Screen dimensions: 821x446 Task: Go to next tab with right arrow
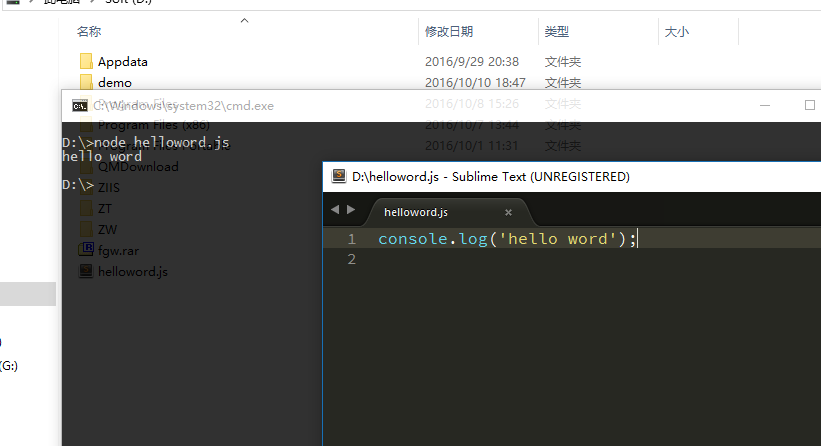[350, 209]
